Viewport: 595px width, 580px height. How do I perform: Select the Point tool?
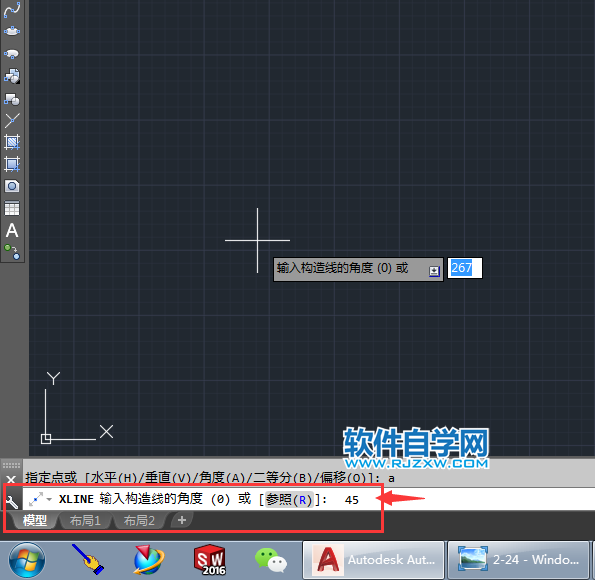point(12,120)
